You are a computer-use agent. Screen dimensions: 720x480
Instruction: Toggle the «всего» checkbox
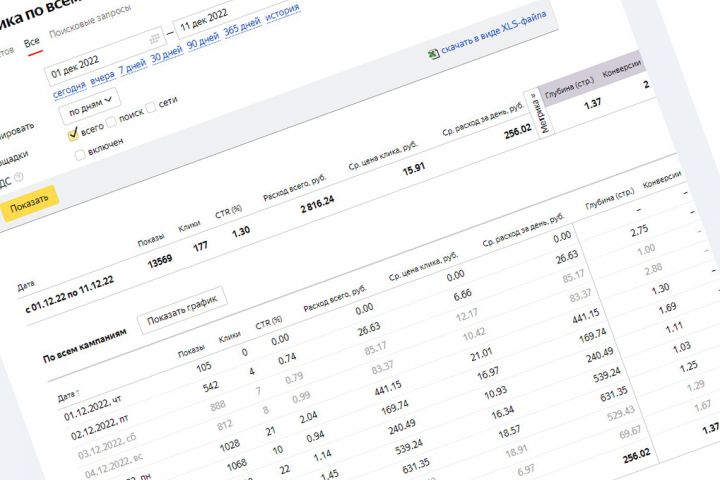click(73, 135)
